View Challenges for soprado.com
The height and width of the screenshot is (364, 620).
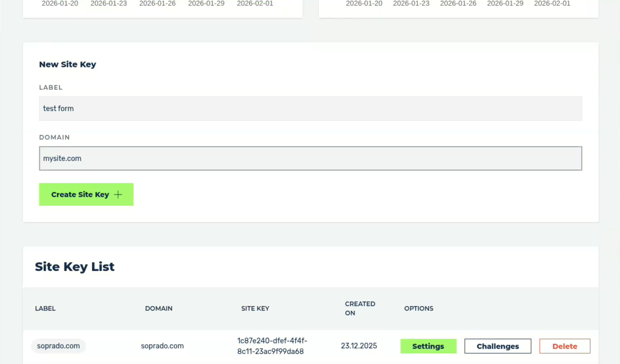tap(497, 346)
